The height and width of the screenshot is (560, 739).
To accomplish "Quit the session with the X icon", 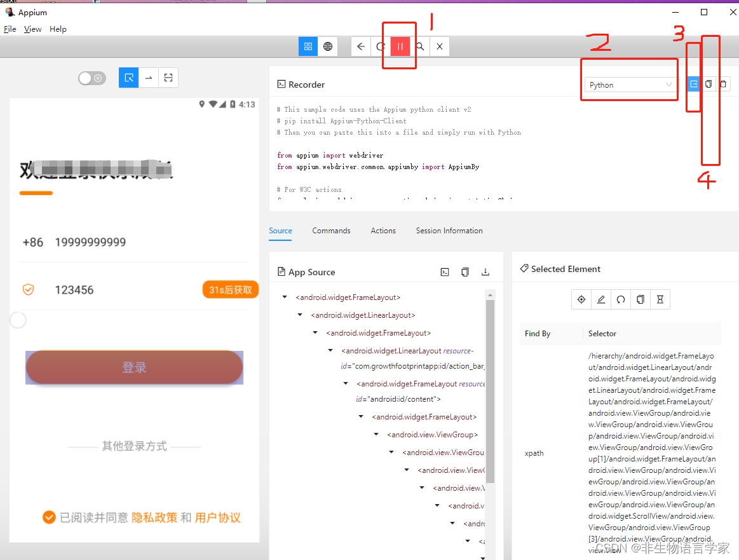I will (439, 46).
